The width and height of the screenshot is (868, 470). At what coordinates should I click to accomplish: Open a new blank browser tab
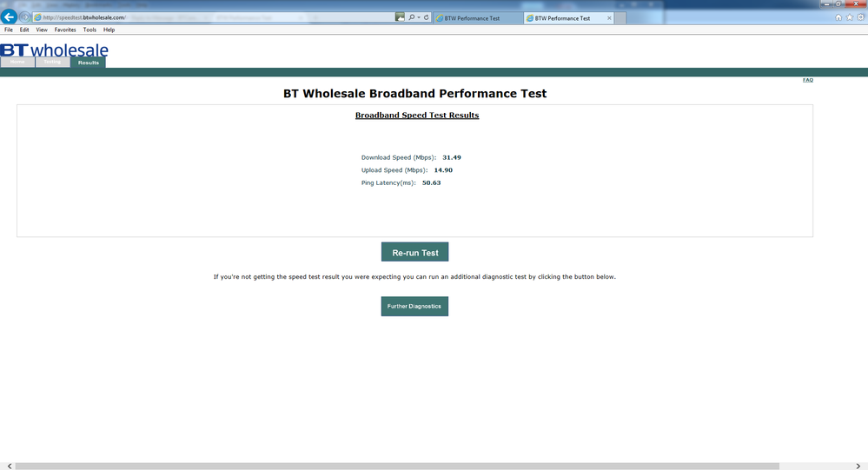(x=620, y=18)
